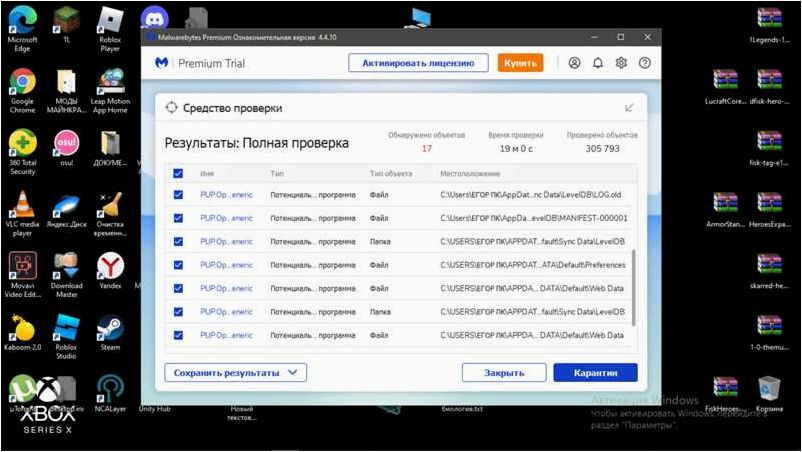
Task: Open NCALayer desktop icon
Action: coord(110,394)
